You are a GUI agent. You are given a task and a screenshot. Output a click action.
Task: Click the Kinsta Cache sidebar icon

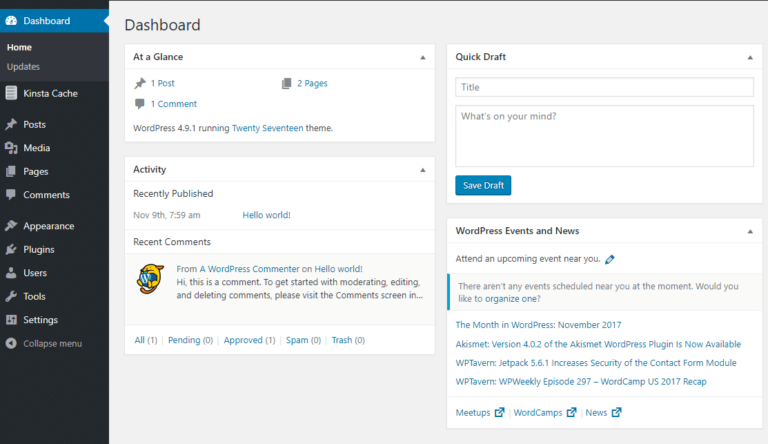pyautogui.click(x=11, y=93)
